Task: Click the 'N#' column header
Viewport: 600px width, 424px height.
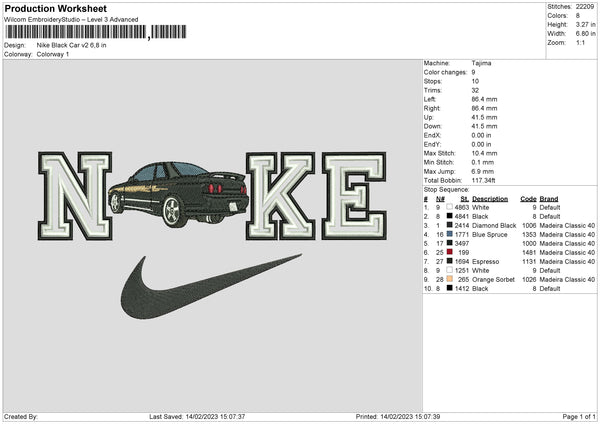Action: [440, 199]
